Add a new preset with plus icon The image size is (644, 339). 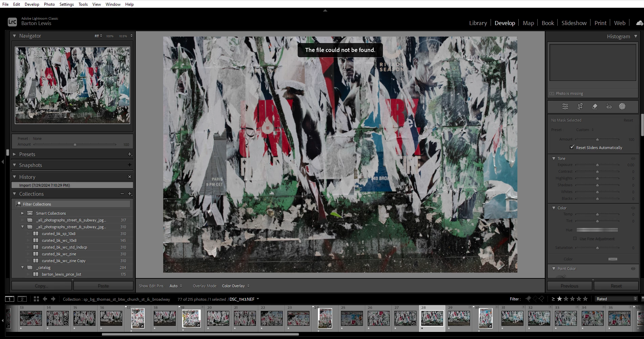(130, 154)
